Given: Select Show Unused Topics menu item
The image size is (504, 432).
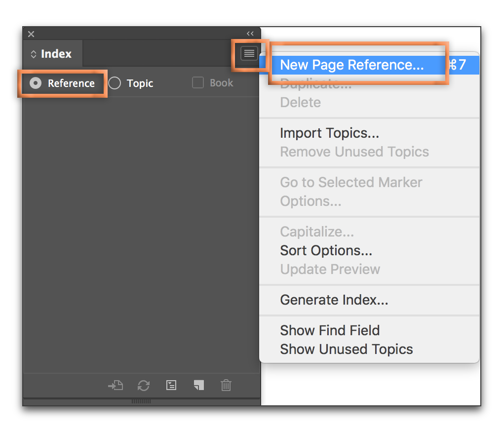Looking at the screenshot, I should pos(346,349).
